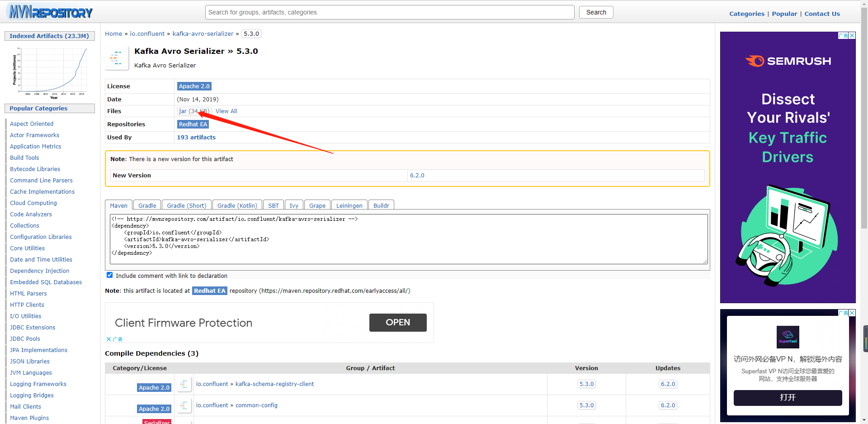Open Actor Frameworks category
The width and height of the screenshot is (868, 424).
tap(35, 135)
